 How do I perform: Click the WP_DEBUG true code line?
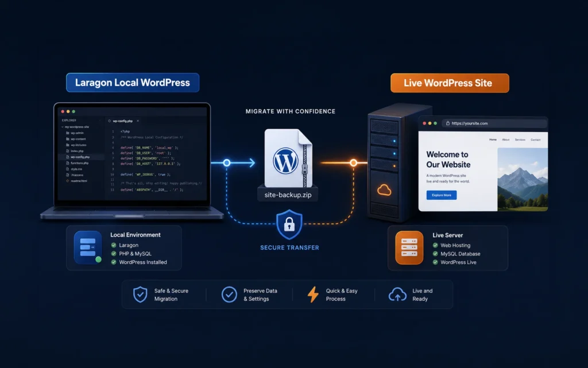[145, 175]
